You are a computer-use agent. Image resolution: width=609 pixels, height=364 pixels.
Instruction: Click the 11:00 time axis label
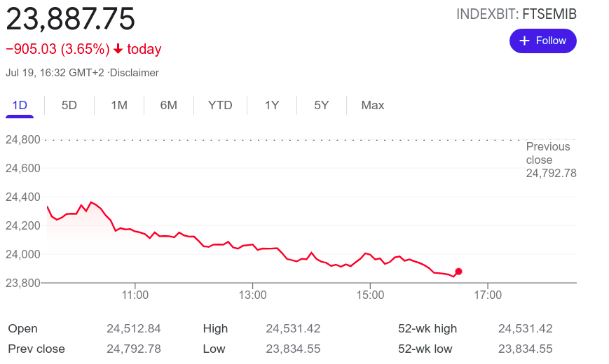tap(135, 295)
